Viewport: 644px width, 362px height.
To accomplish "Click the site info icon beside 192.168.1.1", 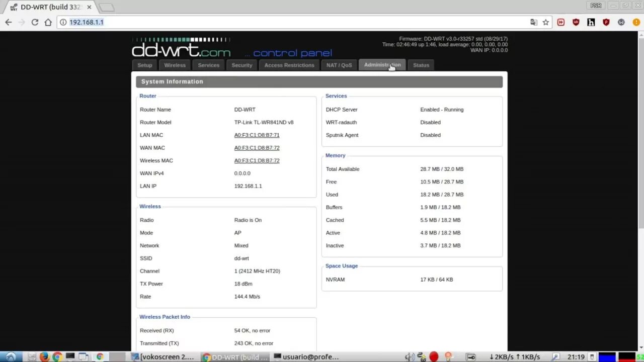I will click(63, 22).
